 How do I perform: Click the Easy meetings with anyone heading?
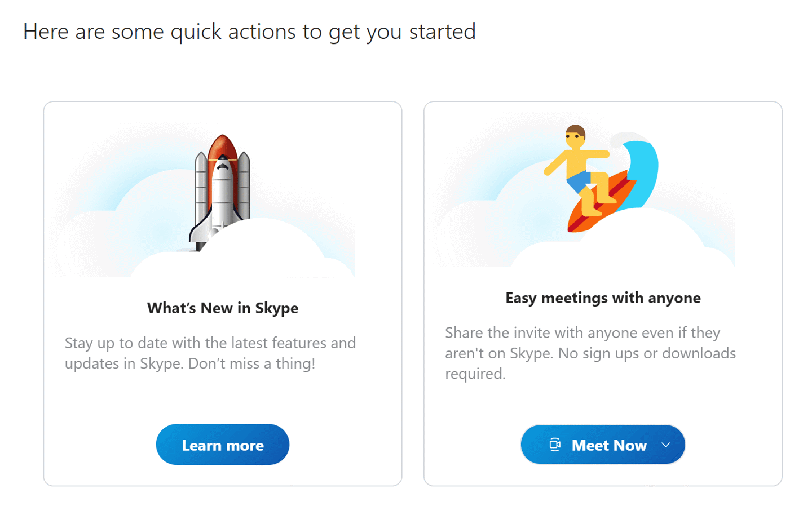(x=602, y=298)
